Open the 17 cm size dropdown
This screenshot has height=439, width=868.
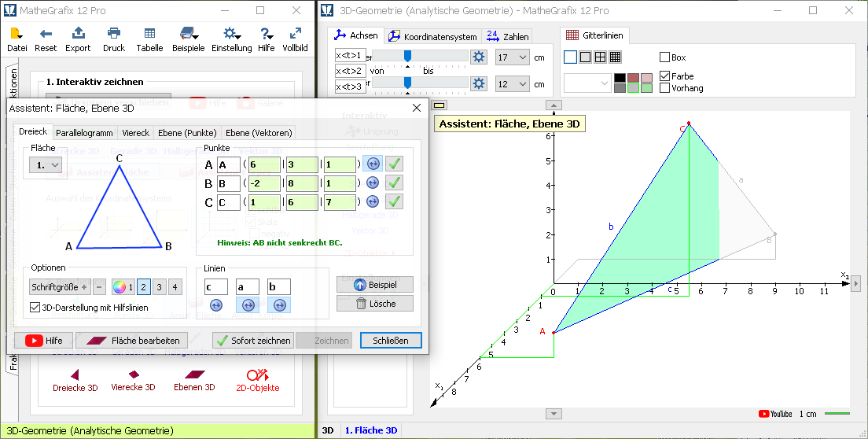513,57
